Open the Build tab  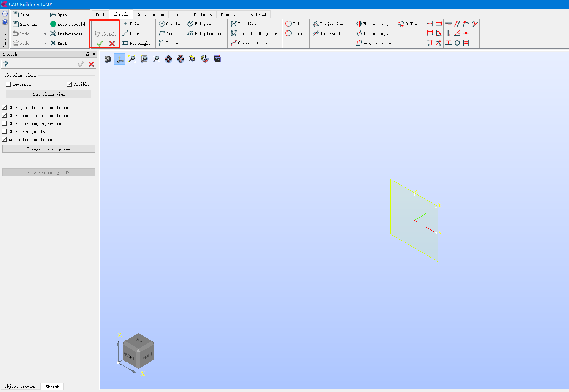pos(179,14)
